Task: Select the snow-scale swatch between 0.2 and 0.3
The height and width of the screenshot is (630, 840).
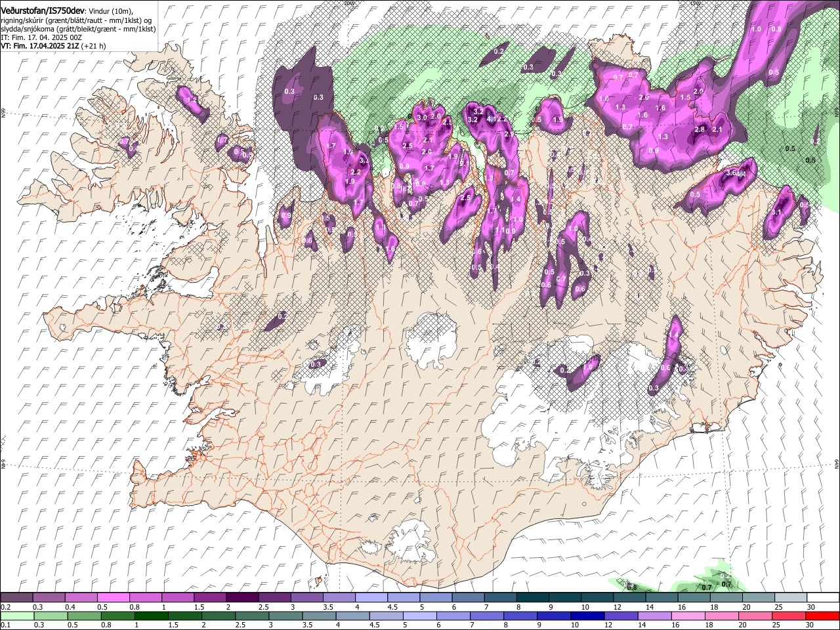Action: 16,597
